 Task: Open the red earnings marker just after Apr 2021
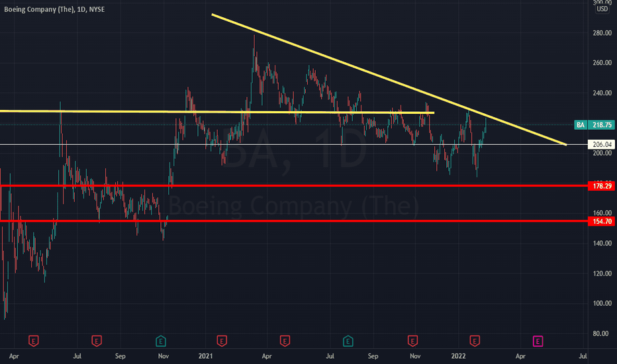click(285, 341)
